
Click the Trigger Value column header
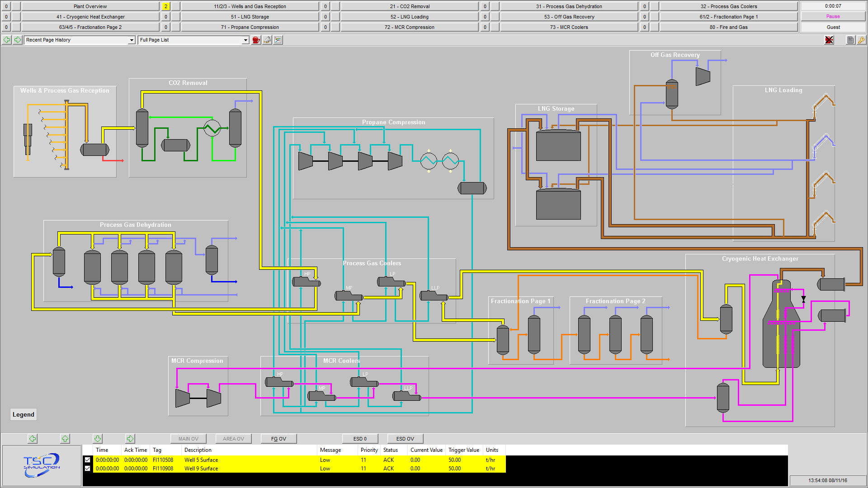click(464, 450)
